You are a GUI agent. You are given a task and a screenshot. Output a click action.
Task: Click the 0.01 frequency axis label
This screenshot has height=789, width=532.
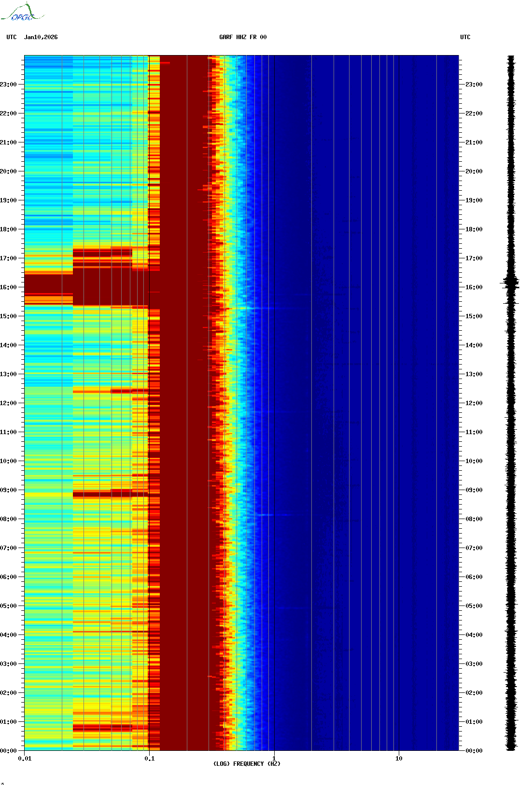coord(25,758)
